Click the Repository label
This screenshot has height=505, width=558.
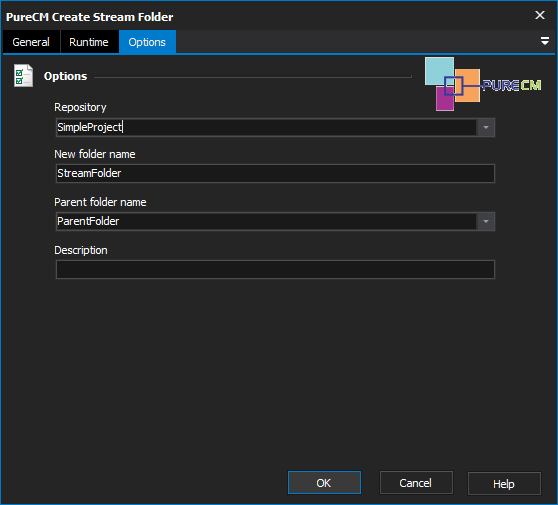coord(80,107)
